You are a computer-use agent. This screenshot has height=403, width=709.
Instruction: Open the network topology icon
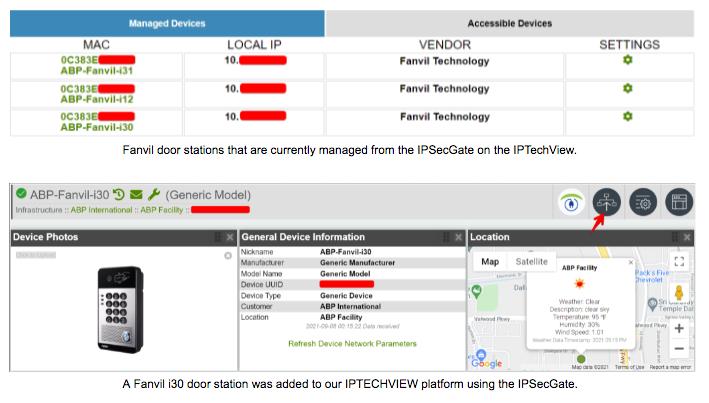click(x=606, y=202)
